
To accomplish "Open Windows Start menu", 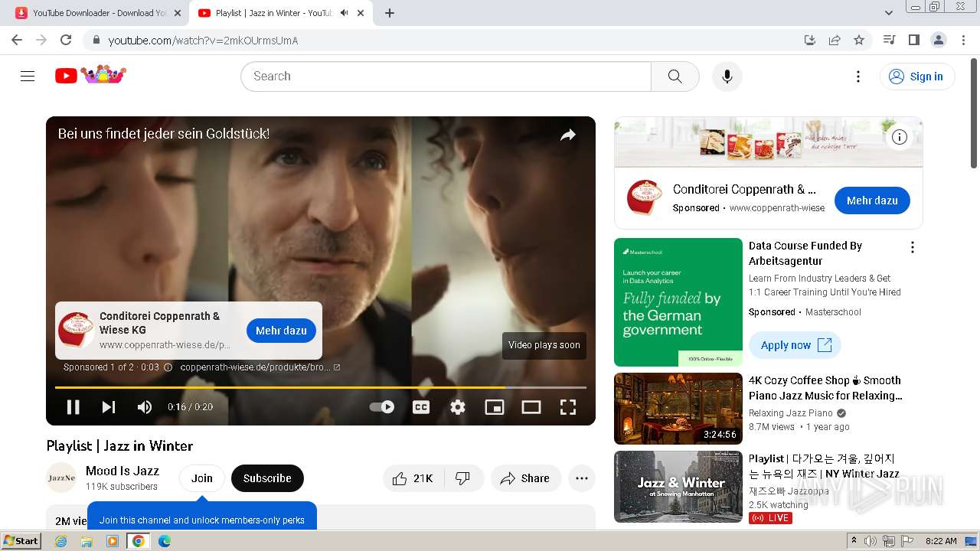I will [21, 541].
